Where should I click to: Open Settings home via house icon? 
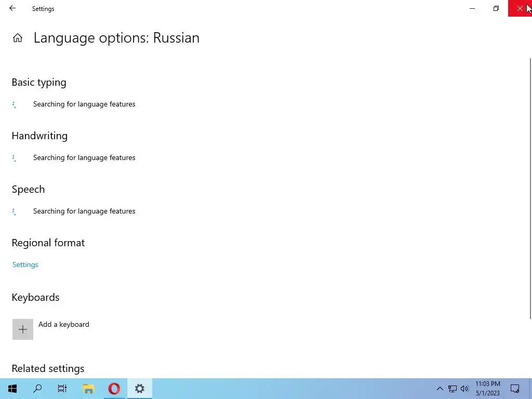click(18, 37)
